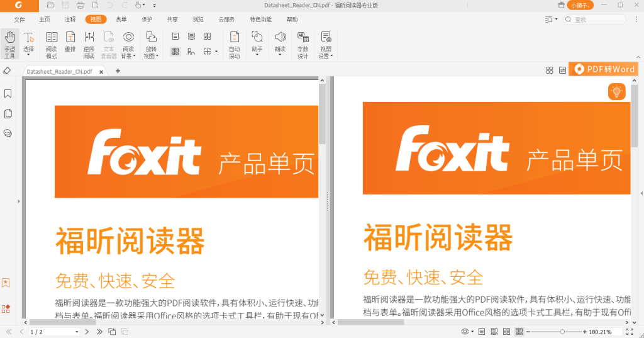Expand Read Background (阅读背景) dropdown
Image resolution: width=644 pixels, height=338 pixels.
pos(135,56)
